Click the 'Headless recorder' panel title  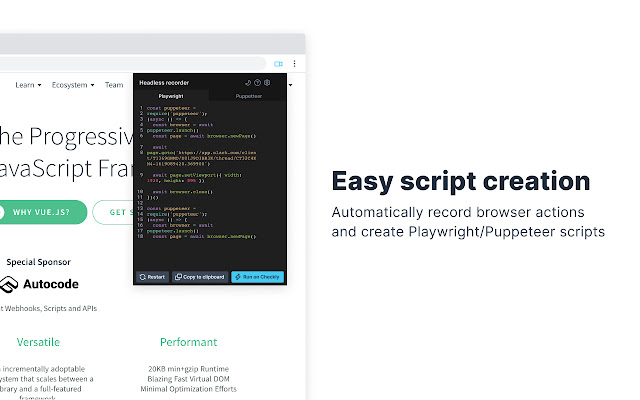tap(164, 82)
